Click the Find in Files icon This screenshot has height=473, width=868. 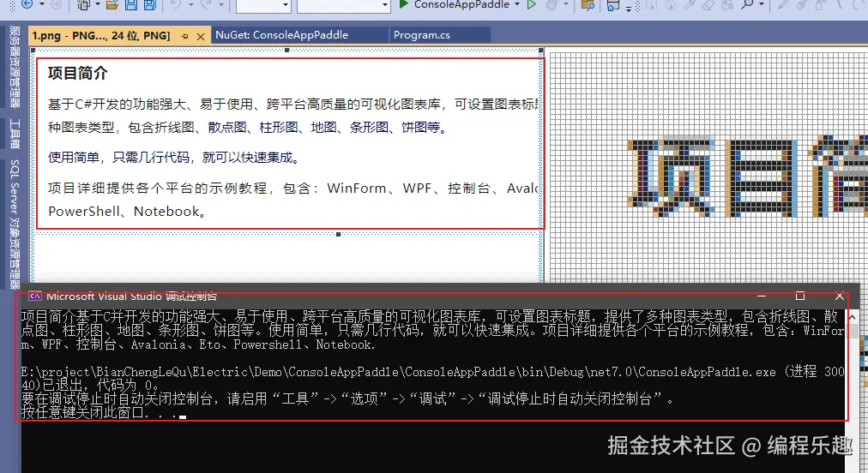pos(588,5)
